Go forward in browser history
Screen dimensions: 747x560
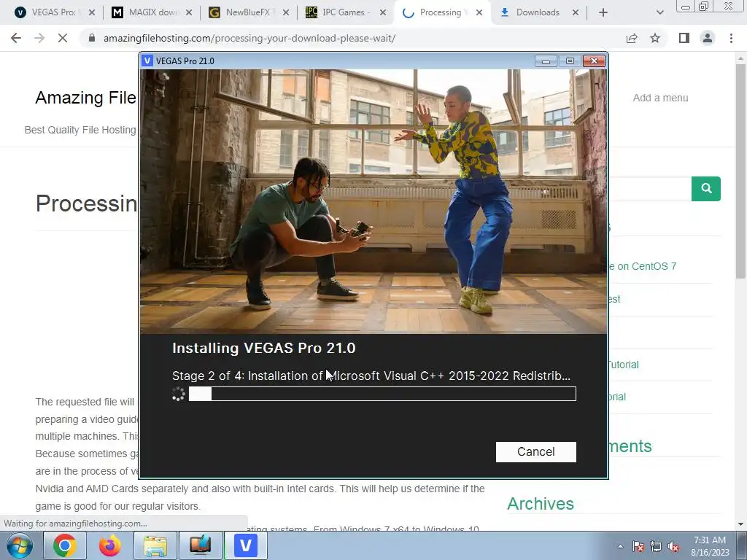click(39, 38)
